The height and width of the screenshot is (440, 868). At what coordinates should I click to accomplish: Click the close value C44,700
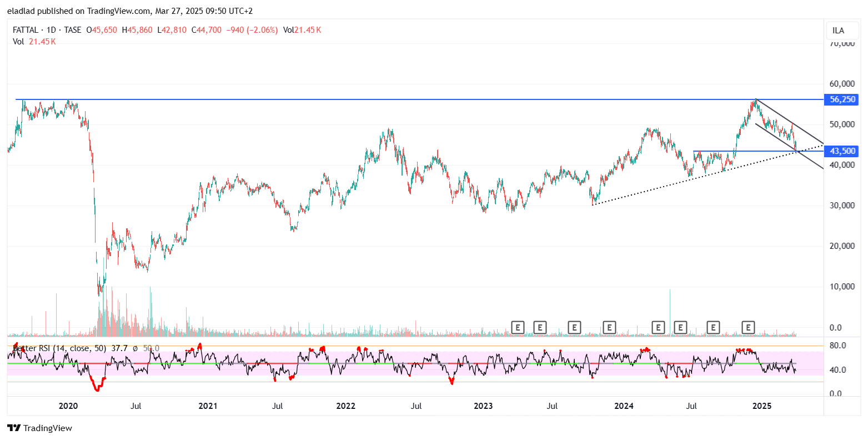(x=206, y=30)
